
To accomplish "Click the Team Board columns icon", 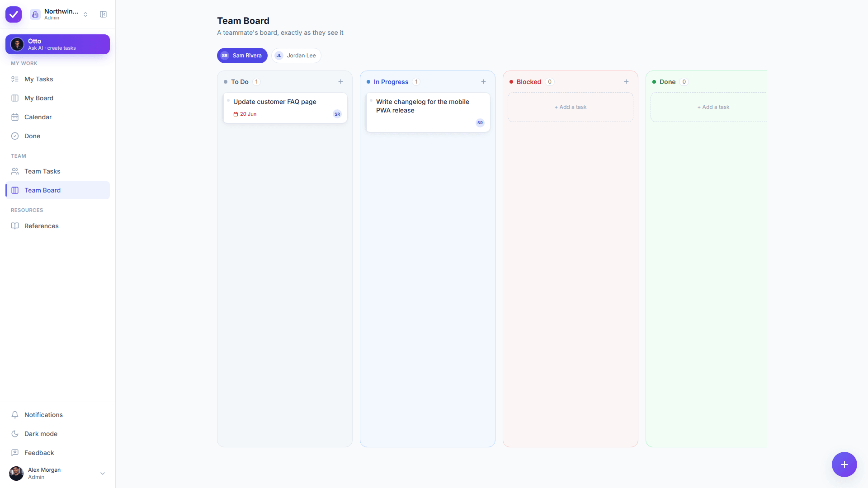I will 15,190.
